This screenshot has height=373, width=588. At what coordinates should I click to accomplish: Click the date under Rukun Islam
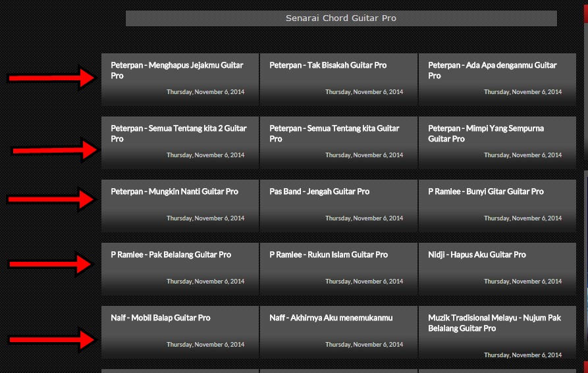[364, 282]
